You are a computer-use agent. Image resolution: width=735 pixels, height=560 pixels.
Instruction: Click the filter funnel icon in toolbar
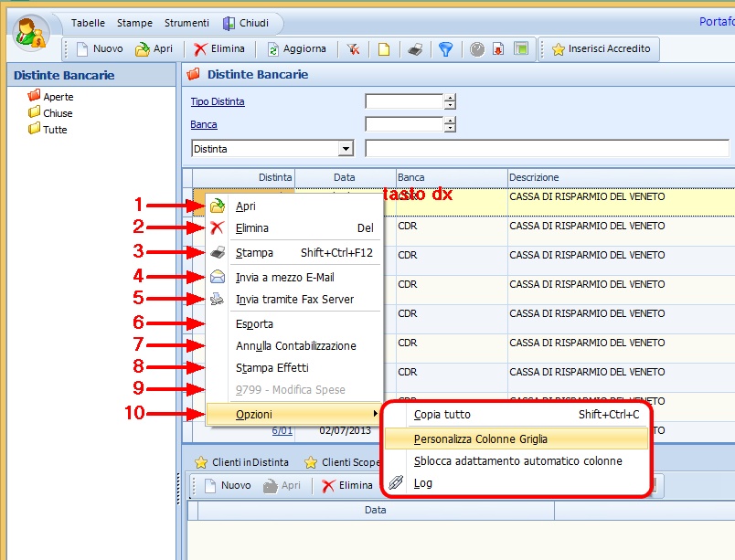click(x=445, y=49)
